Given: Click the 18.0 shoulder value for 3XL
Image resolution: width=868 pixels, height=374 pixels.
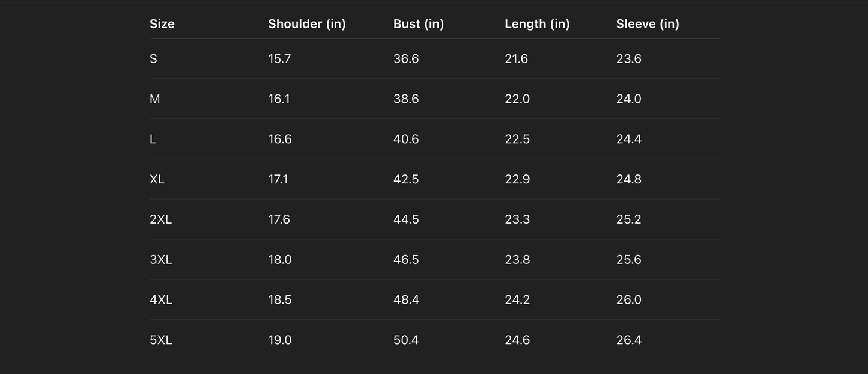Looking at the screenshot, I should coord(280,260).
